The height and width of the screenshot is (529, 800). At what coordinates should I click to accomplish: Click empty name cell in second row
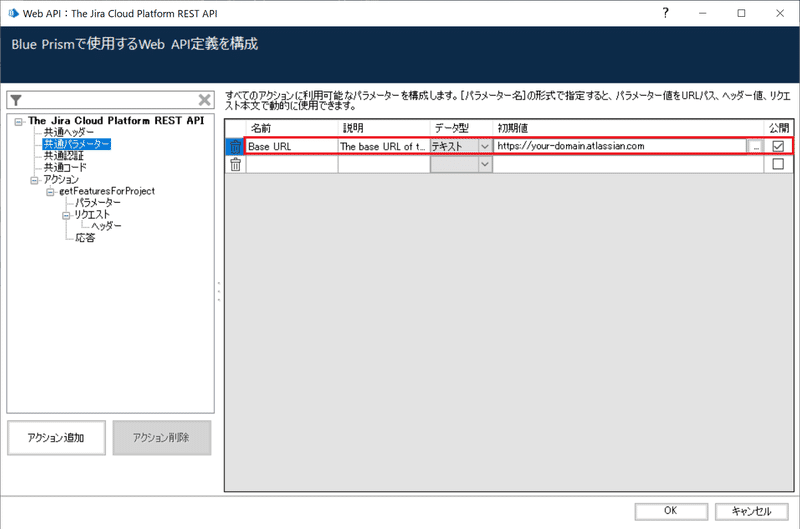[x=292, y=164]
